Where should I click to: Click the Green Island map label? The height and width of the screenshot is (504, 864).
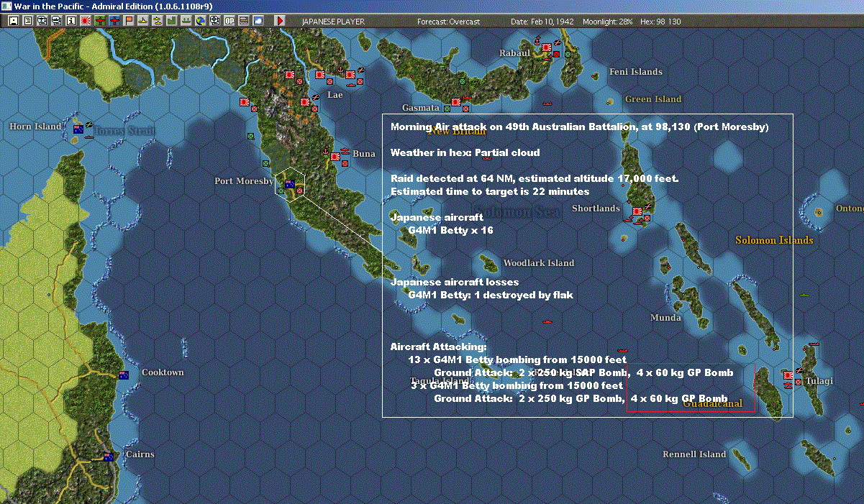pos(653,98)
